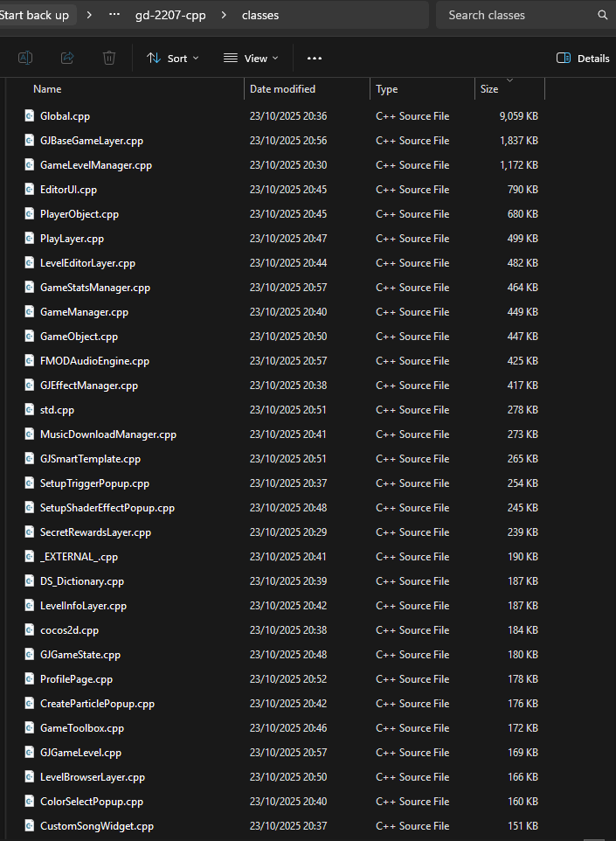The width and height of the screenshot is (616, 841).
Task: Click date 23/10/2025 20:44 of LevelEditorLayer.cpp
Action: [x=287, y=263]
